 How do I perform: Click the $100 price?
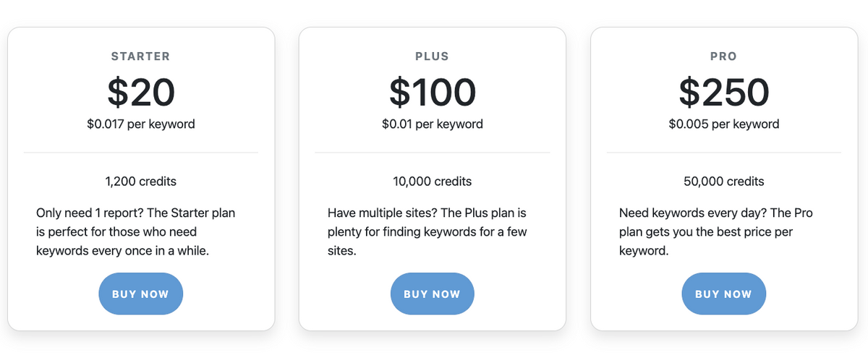tap(432, 92)
